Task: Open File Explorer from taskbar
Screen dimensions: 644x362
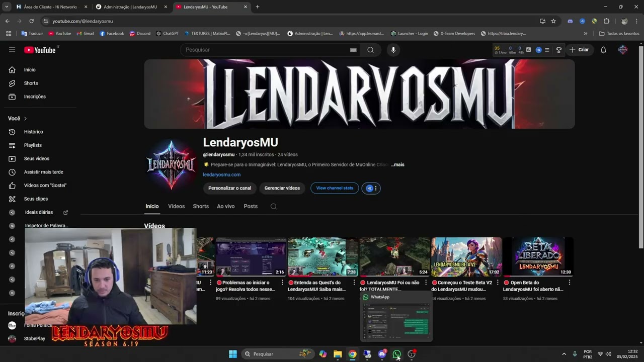Action: pos(338,354)
